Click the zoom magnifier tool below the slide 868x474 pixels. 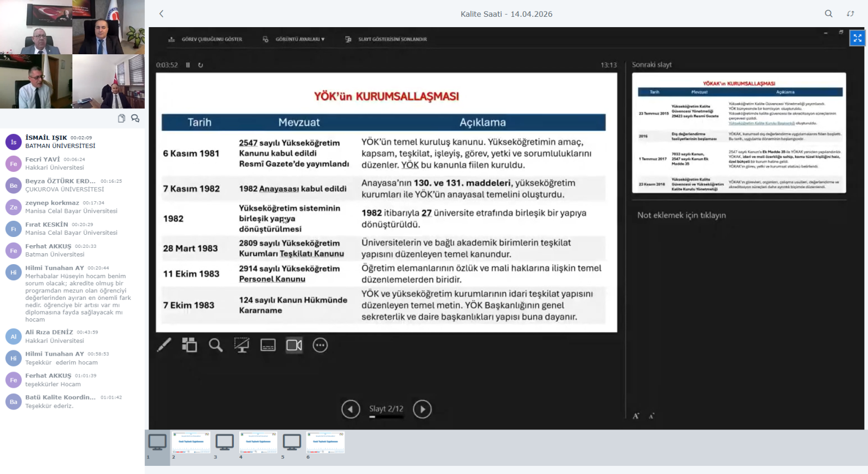click(215, 345)
